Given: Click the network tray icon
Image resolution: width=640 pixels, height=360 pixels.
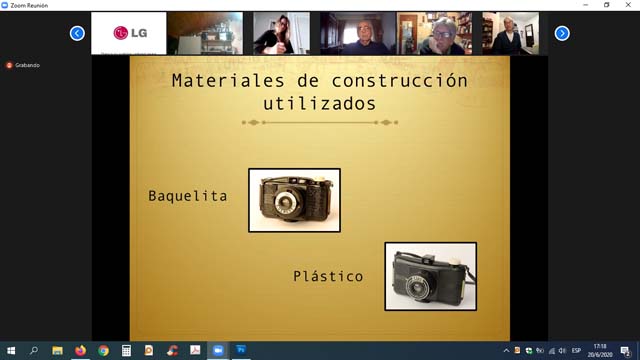Looking at the screenshot, I should coord(552,351).
